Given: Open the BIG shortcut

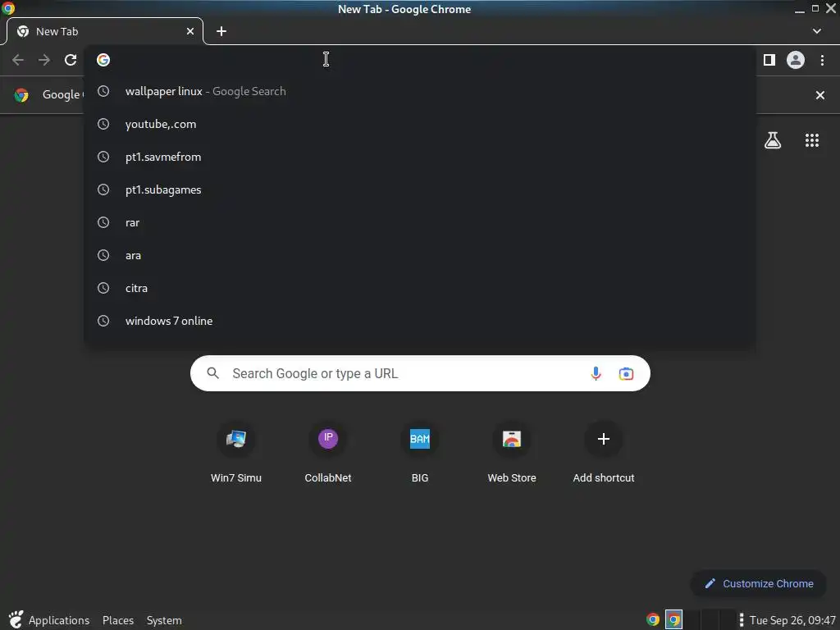Looking at the screenshot, I should tap(420, 453).
